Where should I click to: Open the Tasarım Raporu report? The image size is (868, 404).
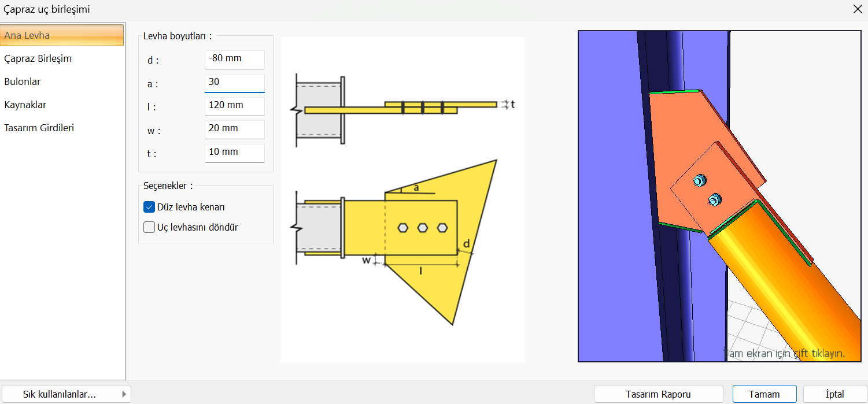click(x=658, y=394)
